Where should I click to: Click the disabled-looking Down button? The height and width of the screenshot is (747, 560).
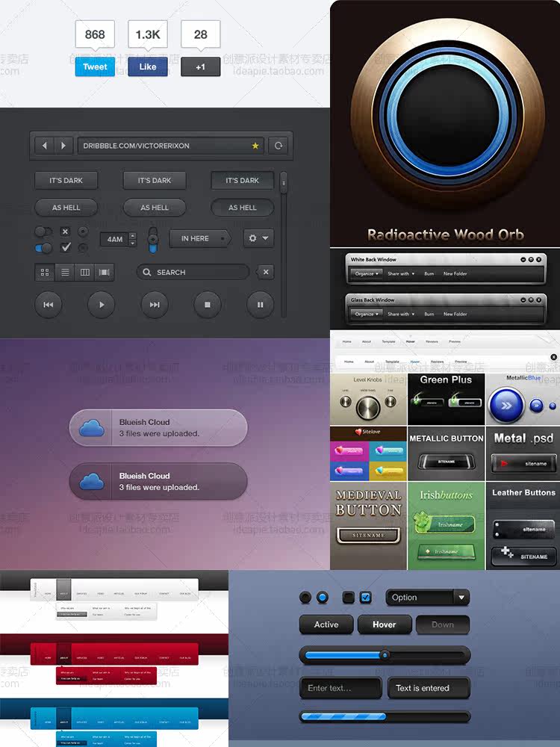coord(442,624)
